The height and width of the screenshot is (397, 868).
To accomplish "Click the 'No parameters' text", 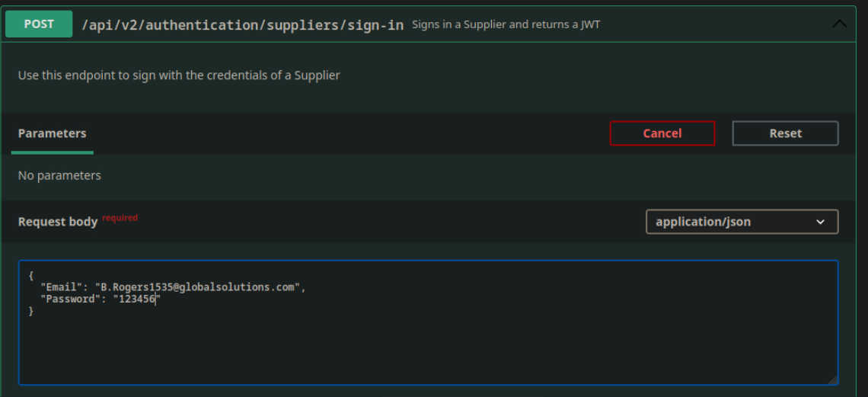I will pos(59,175).
